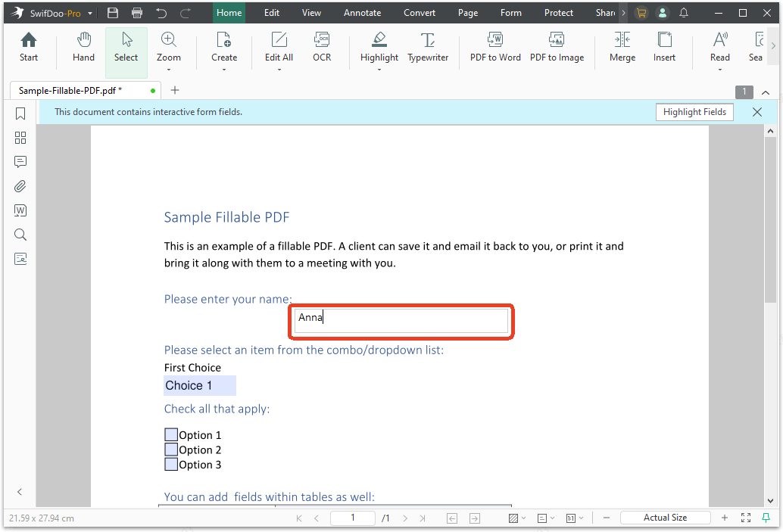Switch to the Edit tab
Viewport: 783px width, 532px height.
point(272,13)
